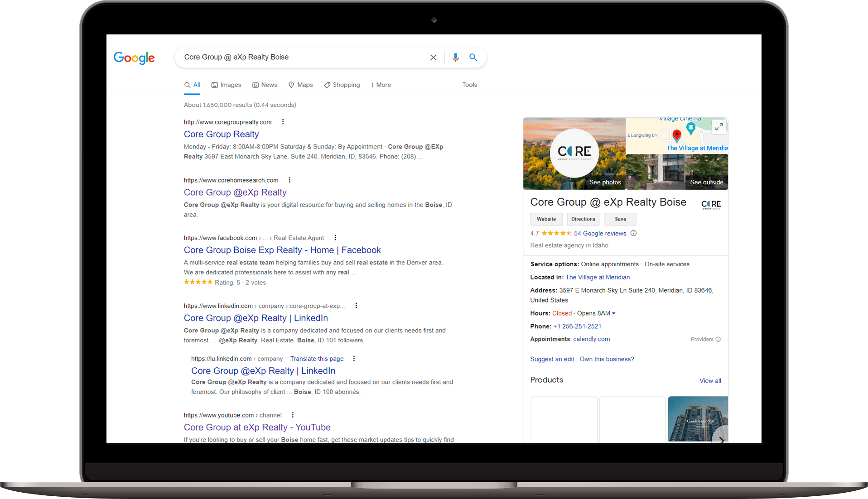Image resolution: width=868 pixels, height=499 pixels.
Task: Open the Core Group @eXp Realty corehomesearch link
Action: pos(235,192)
